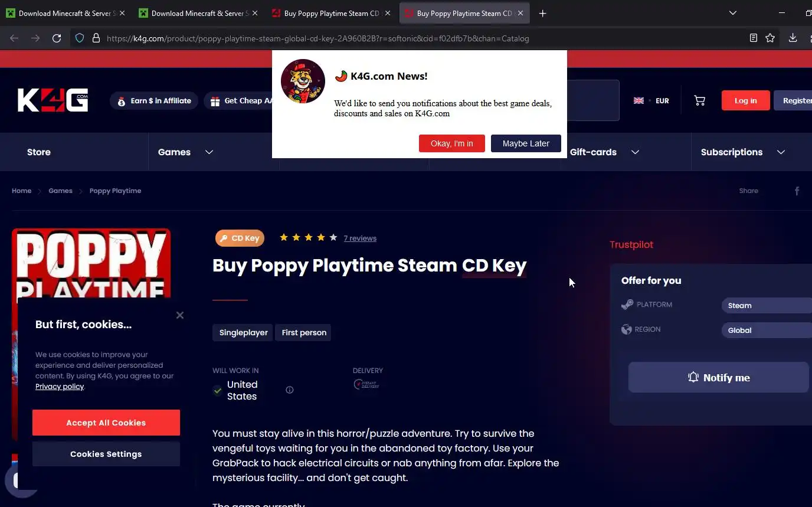The width and height of the screenshot is (812, 507).
Task: Toggle reader view icon in address bar
Action: click(x=753, y=38)
